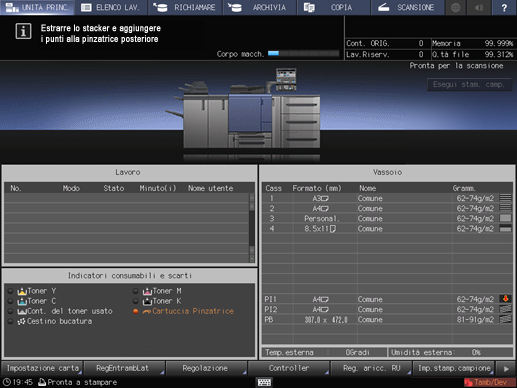Open the on-screen keyboard icon

click(264, 382)
